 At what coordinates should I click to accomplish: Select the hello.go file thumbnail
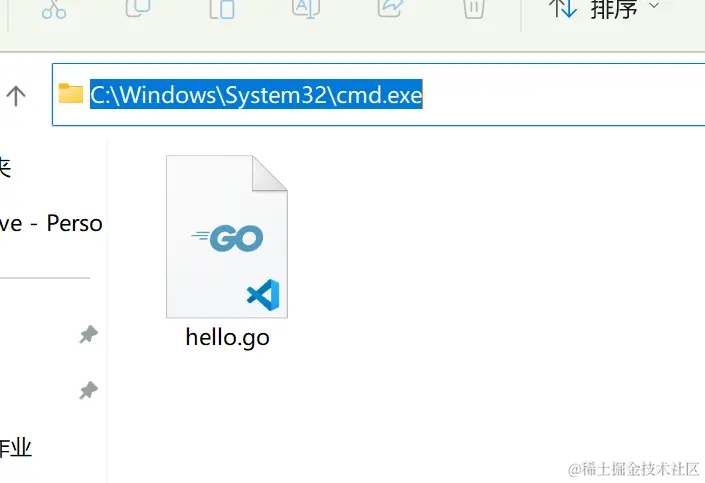coord(227,237)
